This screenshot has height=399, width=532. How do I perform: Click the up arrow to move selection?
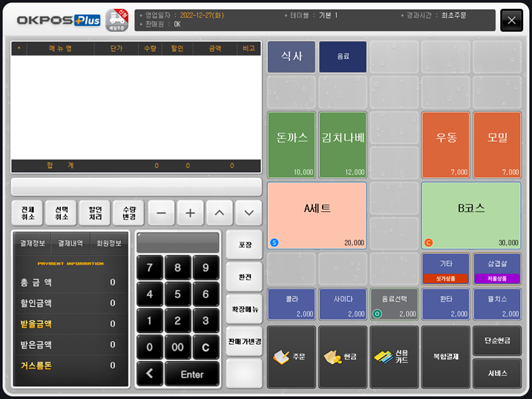(219, 213)
